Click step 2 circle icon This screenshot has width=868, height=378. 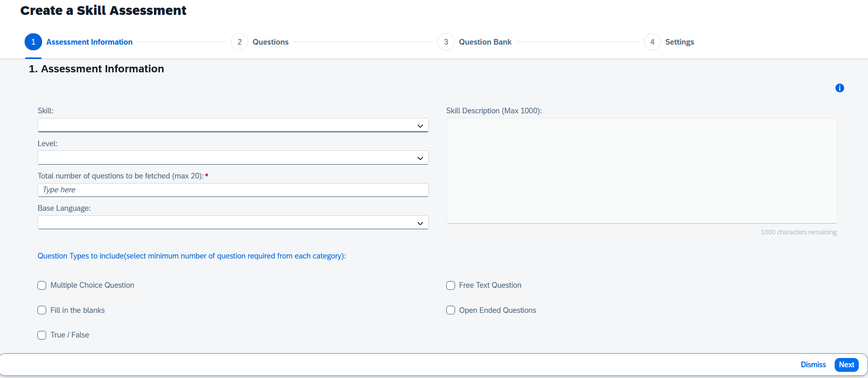(x=240, y=42)
